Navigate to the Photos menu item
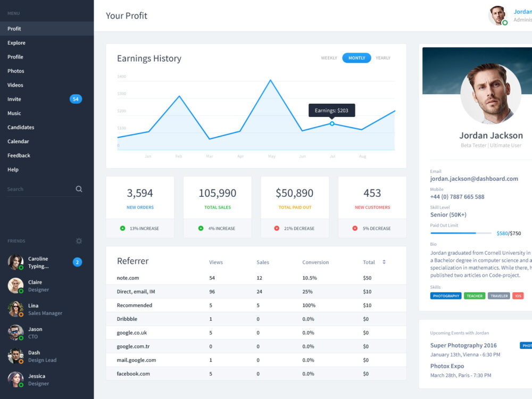 tap(15, 71)
